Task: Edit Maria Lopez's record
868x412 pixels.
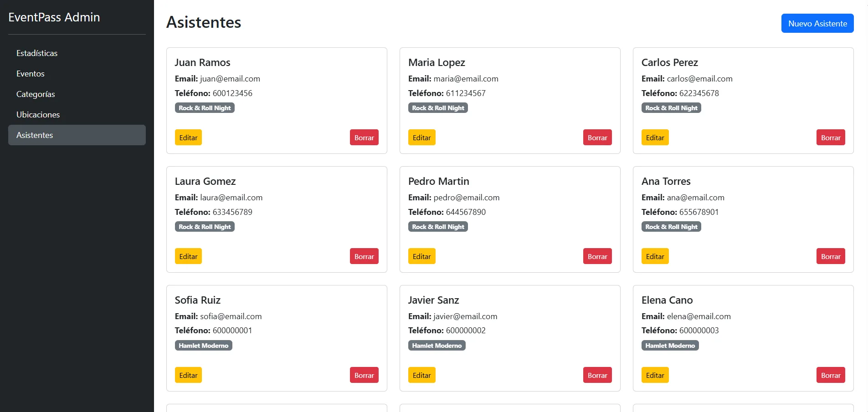Action: (421, 137)
